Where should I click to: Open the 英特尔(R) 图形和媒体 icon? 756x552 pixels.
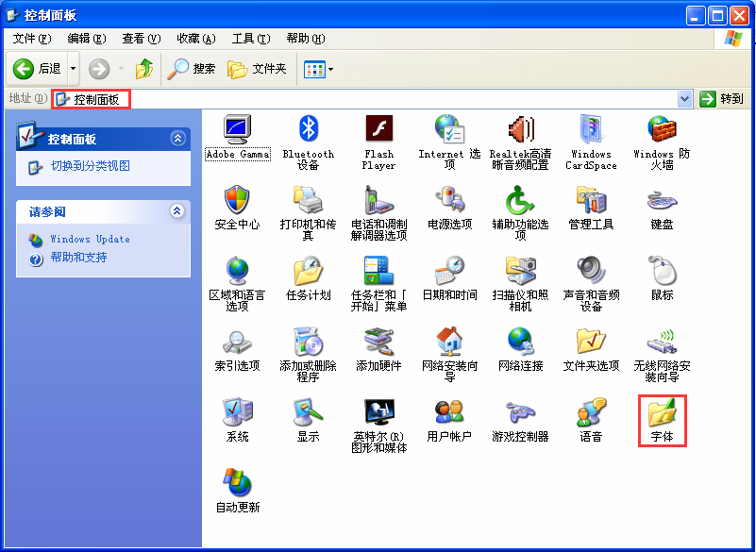tap(379, 412)
